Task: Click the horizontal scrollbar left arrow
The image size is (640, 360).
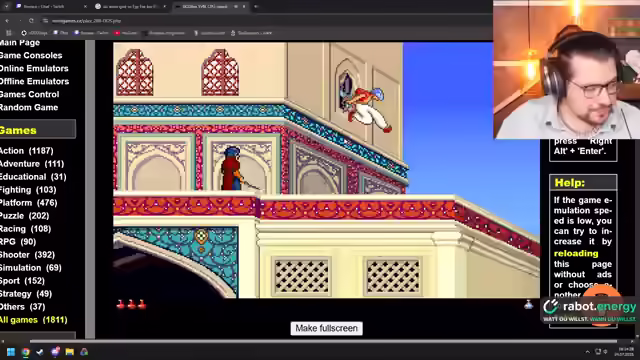Action: coord(2,341)
